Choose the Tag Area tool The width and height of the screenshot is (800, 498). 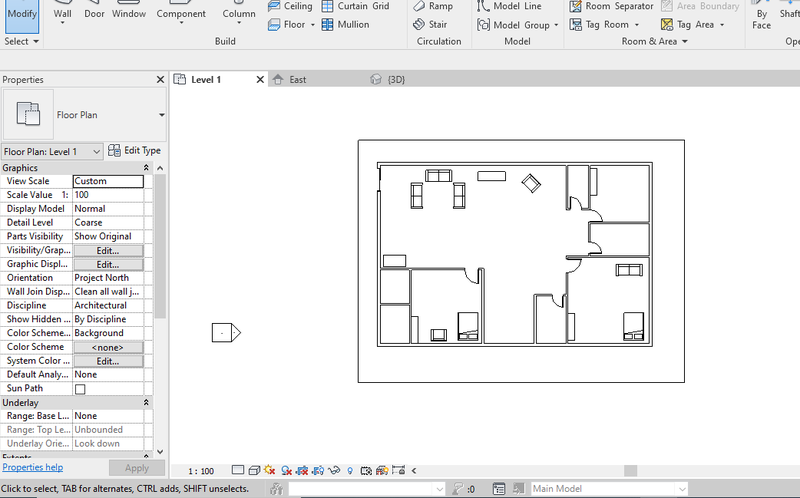tap(687, 24)
